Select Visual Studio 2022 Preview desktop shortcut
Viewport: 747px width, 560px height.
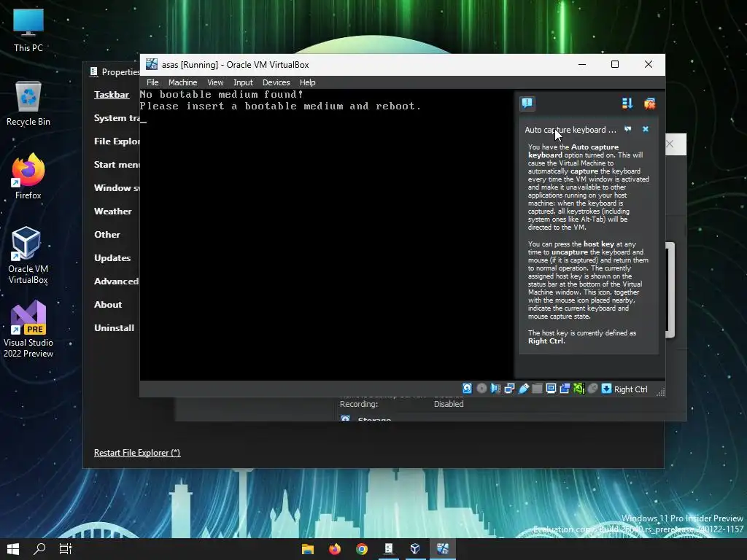tap(28, 329)
